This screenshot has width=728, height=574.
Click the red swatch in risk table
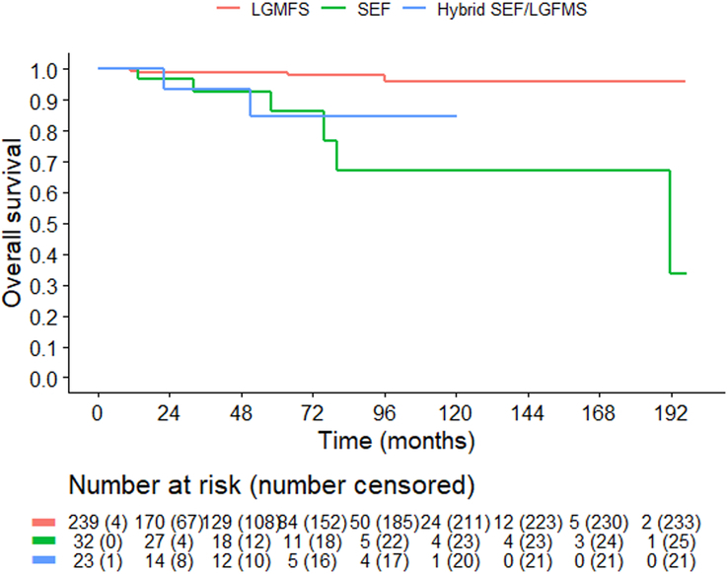pos(43,523)
